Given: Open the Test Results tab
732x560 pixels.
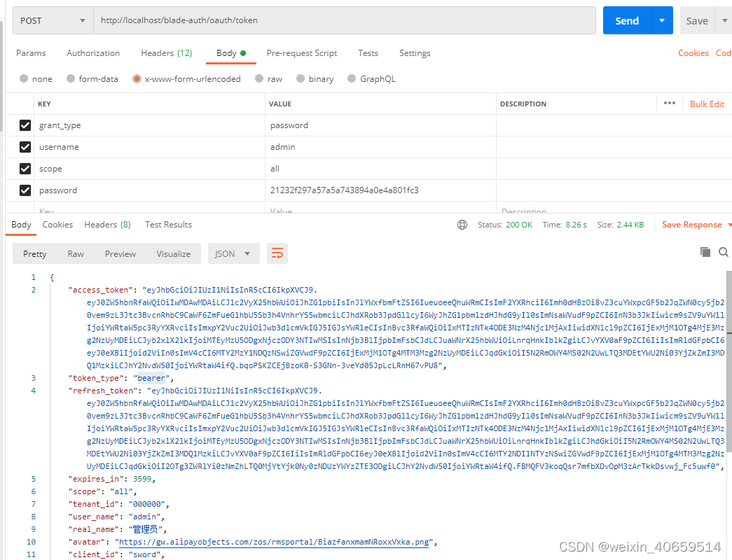Looking at the screenshot, I should pyautogui.click(x=168, y=225).
